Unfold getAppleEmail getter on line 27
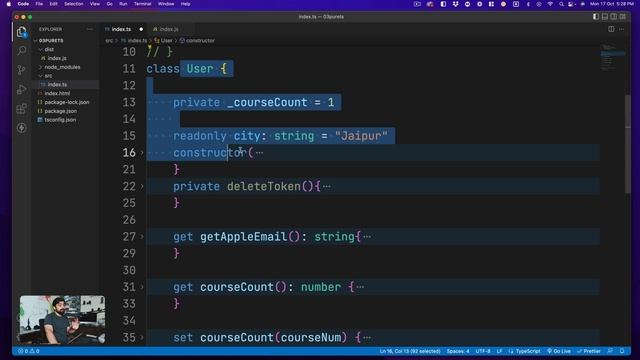 click(x=142, y=237)
